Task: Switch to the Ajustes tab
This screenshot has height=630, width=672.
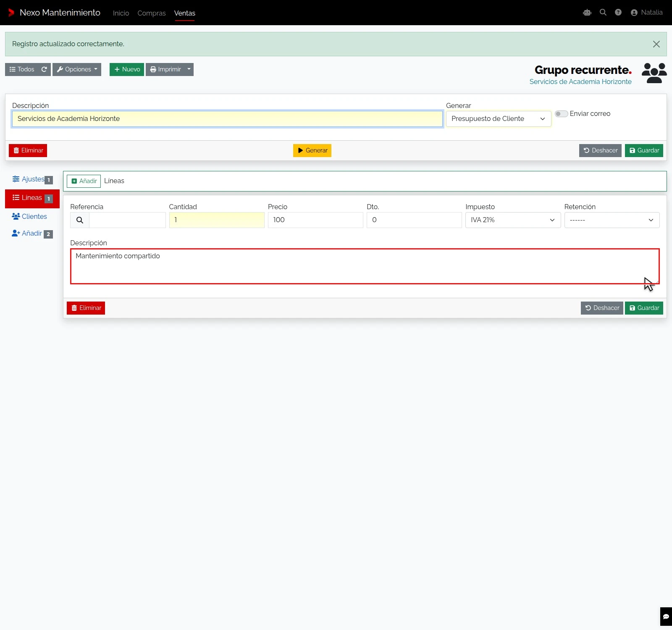Action: (32, 179)
